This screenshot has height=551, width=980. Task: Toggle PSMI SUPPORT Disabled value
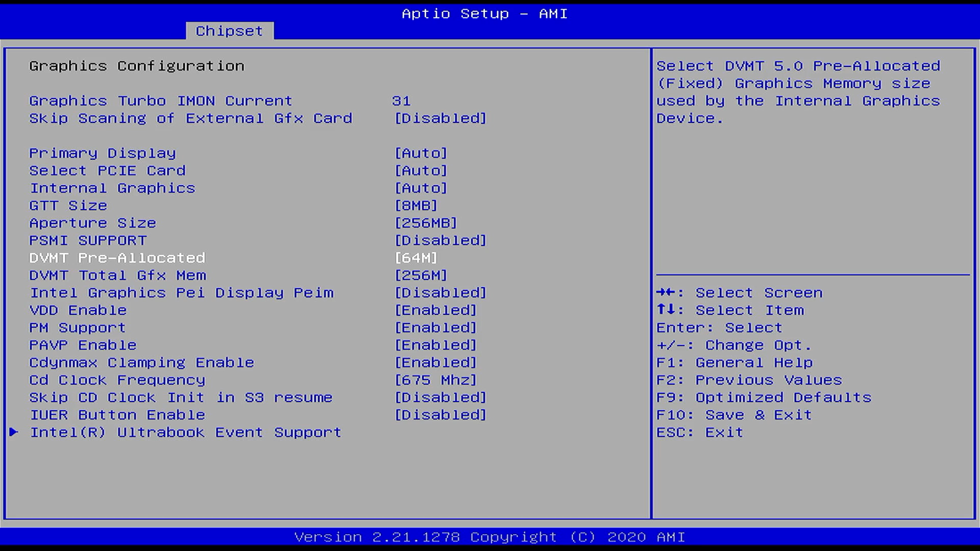click(440, 240)
